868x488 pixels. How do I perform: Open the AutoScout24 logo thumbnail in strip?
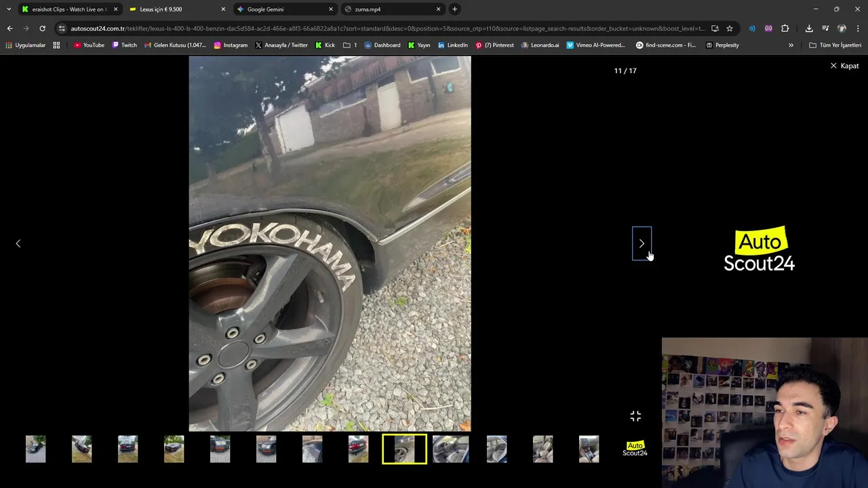(x=635, y=449)
